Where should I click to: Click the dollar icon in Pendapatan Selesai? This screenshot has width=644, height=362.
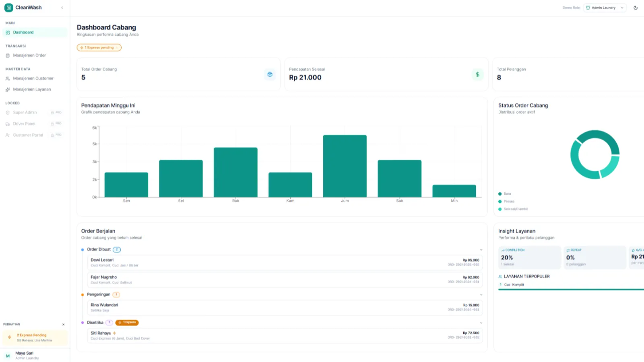click(x=477, y=74)
